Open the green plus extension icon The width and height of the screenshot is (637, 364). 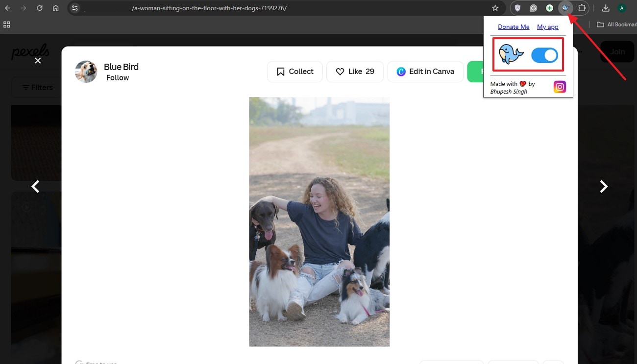[549, 8]
